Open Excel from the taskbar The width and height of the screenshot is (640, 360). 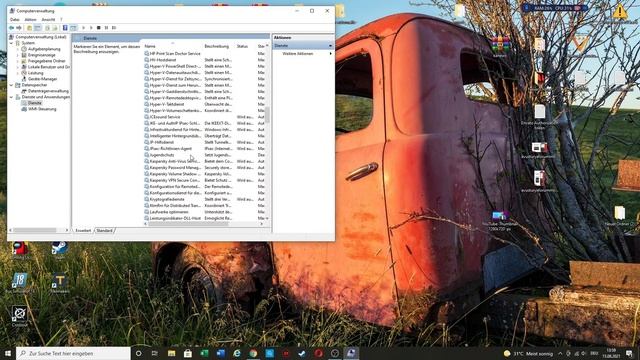tap(204, 353)
